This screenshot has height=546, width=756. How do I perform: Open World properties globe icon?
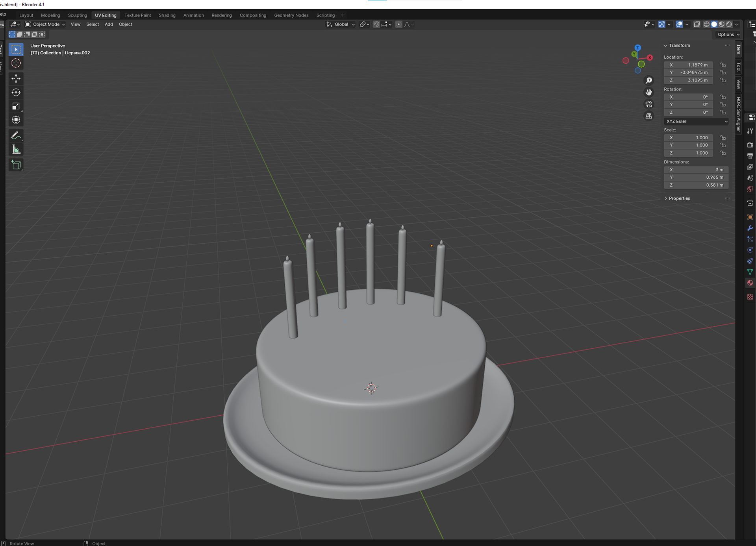(750, 189)
